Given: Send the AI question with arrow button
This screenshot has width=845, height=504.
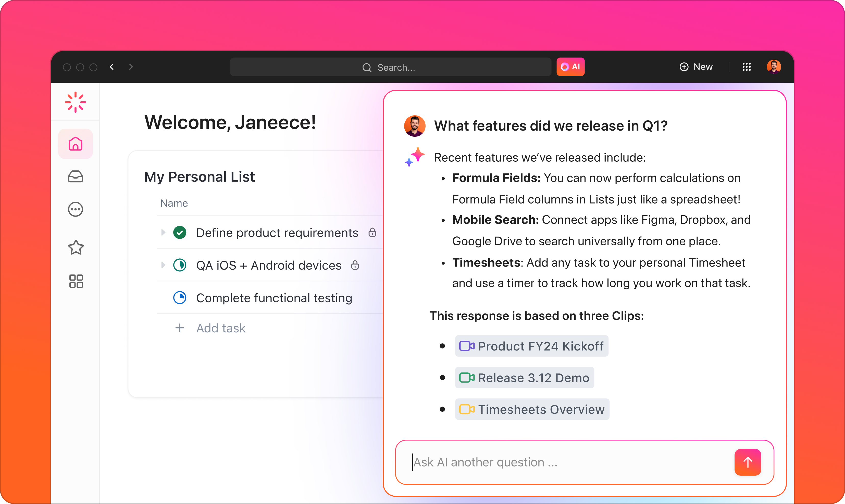Looking at the screenshot, I should pyautogui.click(x=748, y=462).
